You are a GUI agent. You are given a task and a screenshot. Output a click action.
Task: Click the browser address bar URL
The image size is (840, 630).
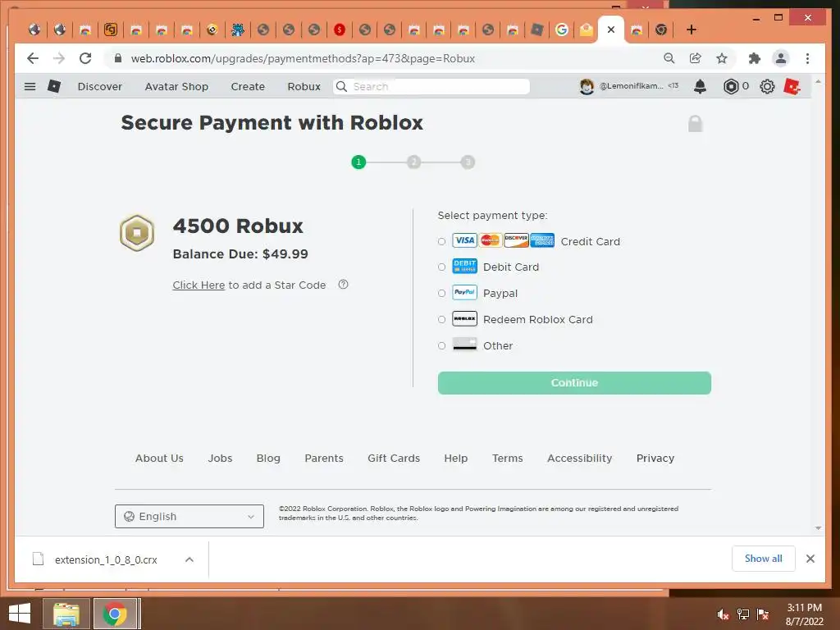pos(303,58)
